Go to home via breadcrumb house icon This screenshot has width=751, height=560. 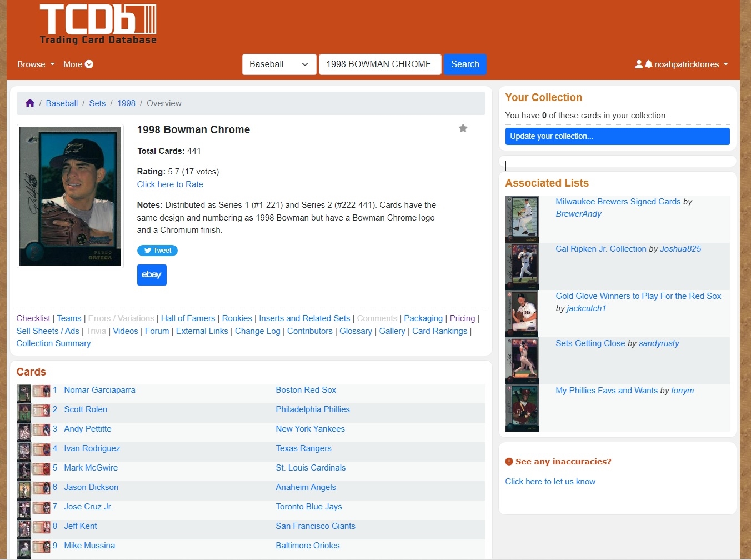click(30, 103)
